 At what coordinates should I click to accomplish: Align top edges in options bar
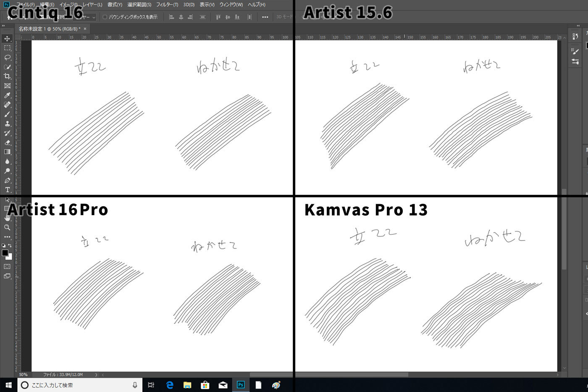click(x=218, y=17)
